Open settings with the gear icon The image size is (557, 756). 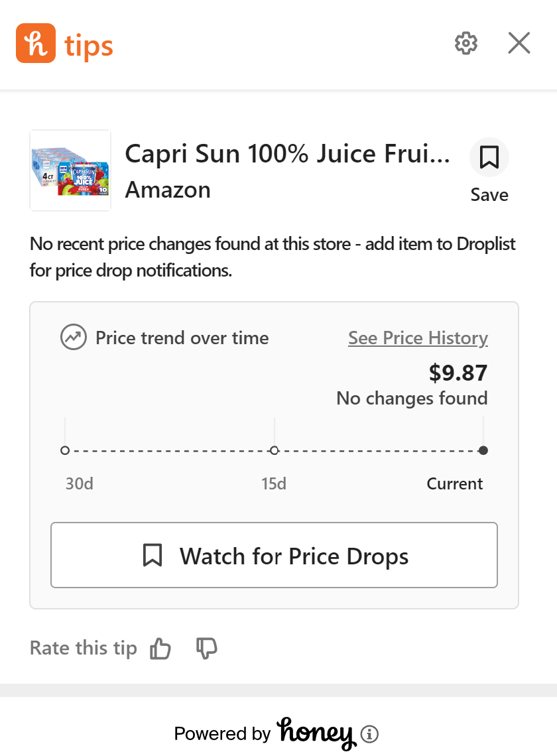point(466,43)
